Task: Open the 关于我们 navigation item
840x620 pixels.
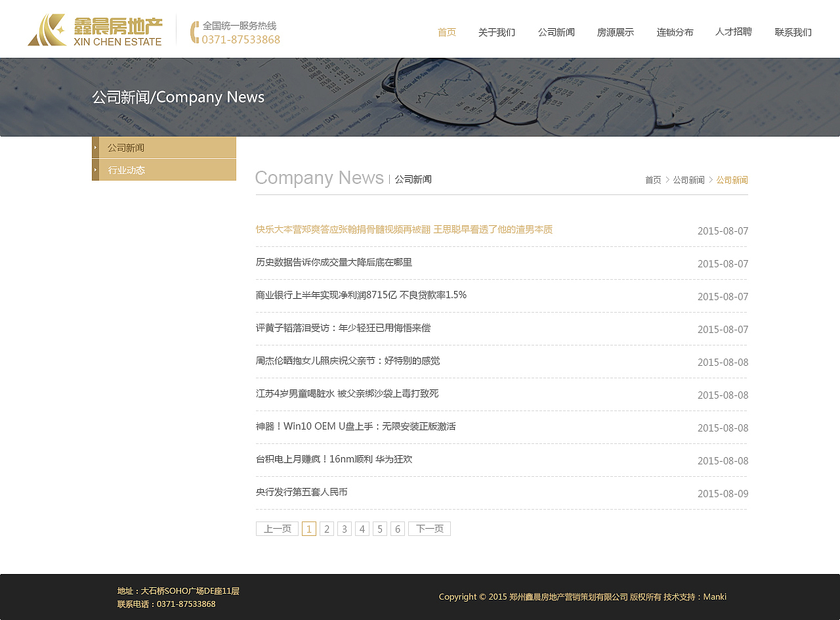Action: coord(497,32)
